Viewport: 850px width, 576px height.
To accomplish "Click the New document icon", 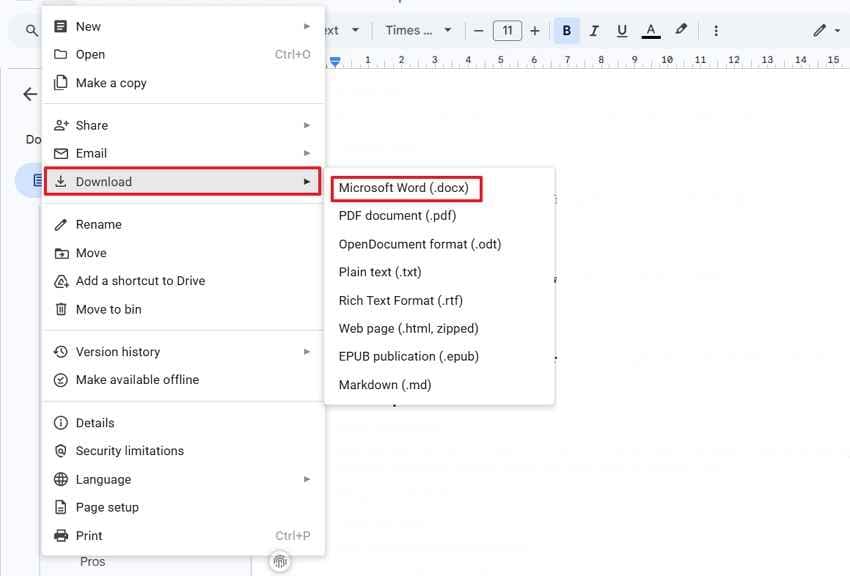I will click(x=61, y=26).
